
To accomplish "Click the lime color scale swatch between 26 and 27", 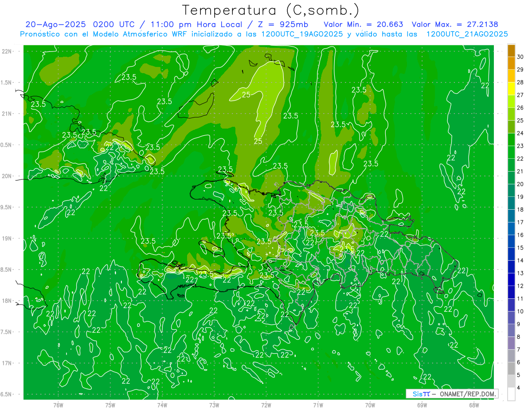I will point(511,102).
